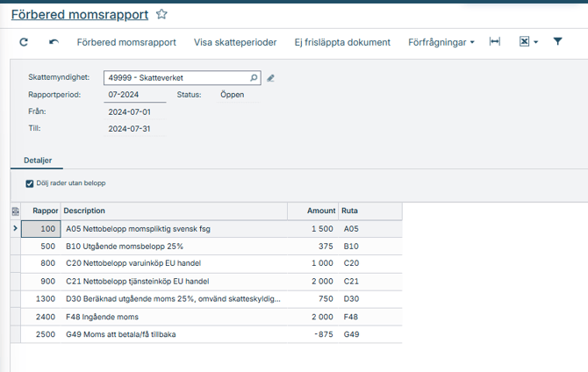The image size is (588, 372).
Task: Click the fit-to-column-width icon
Action: 495,42
